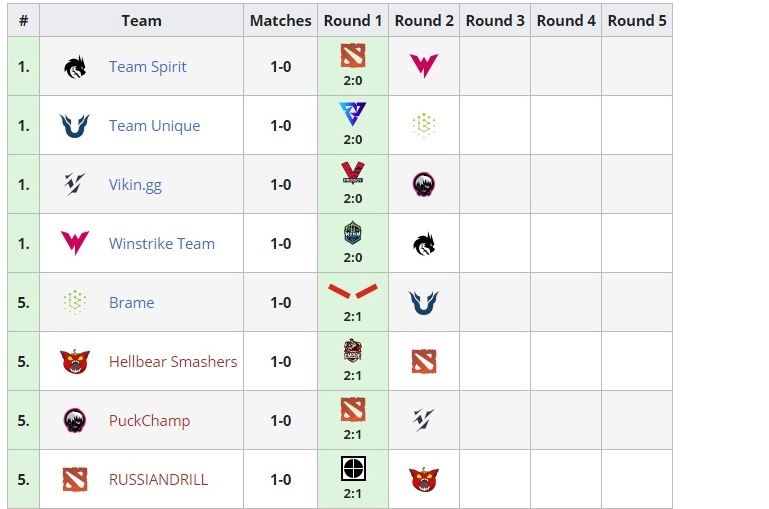
Task: Click the Round 3 column header
Action: [x=495, y=21]
